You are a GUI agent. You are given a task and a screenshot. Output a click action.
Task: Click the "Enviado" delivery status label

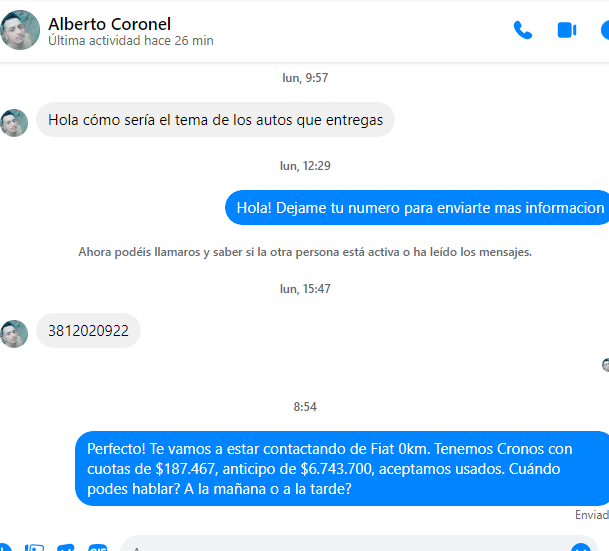click(x=592, y=515)
